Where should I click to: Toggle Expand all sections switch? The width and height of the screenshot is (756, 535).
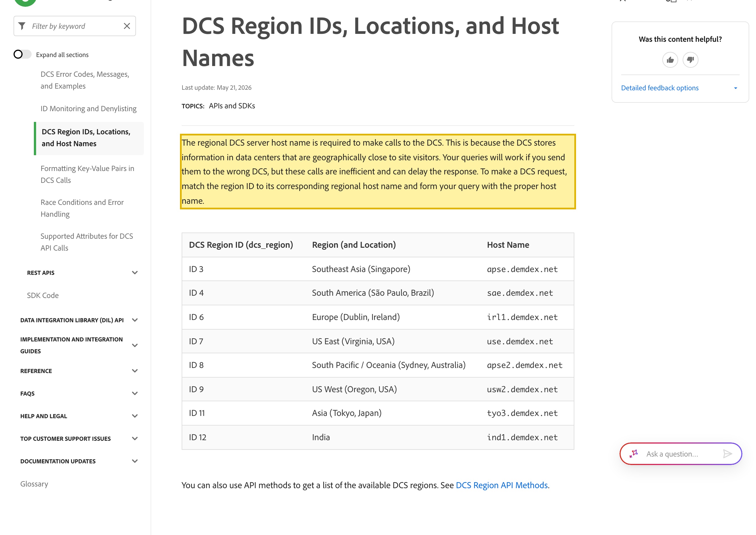pyautogui.click(x=22, y=54)
